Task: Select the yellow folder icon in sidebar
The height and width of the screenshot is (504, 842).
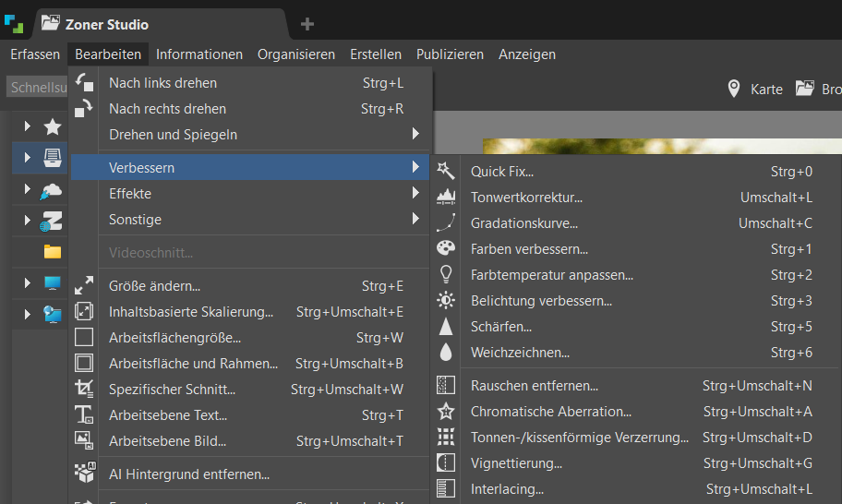Action: tap(52, 251)
